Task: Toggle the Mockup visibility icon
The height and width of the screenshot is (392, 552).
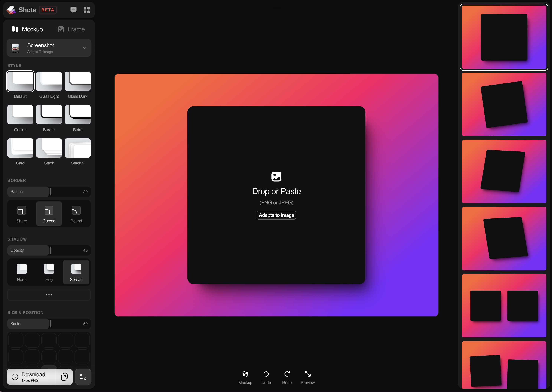Action: point(245,377)
